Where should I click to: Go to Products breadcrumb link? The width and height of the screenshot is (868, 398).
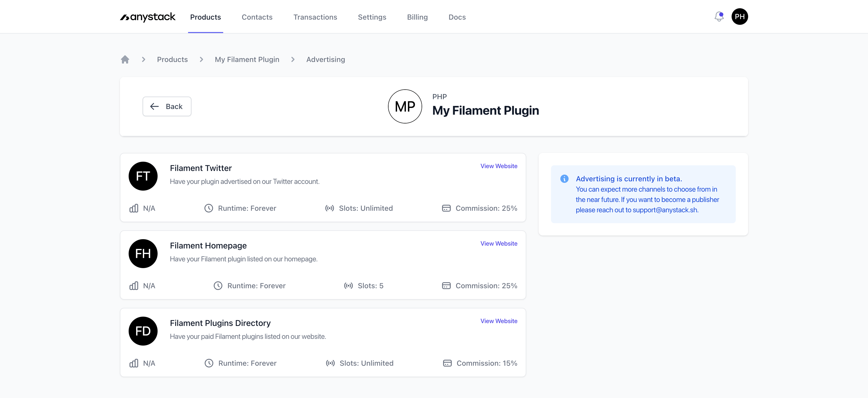click(172, 60)
